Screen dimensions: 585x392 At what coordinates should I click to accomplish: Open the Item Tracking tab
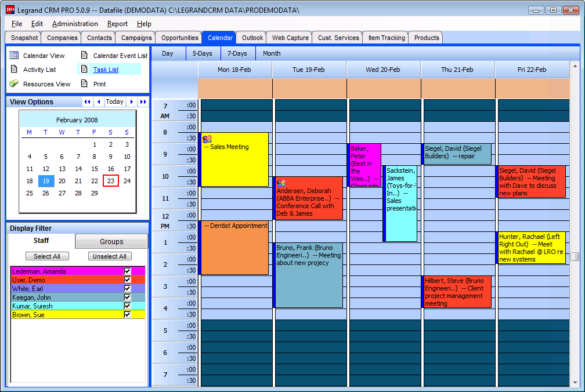387,38
